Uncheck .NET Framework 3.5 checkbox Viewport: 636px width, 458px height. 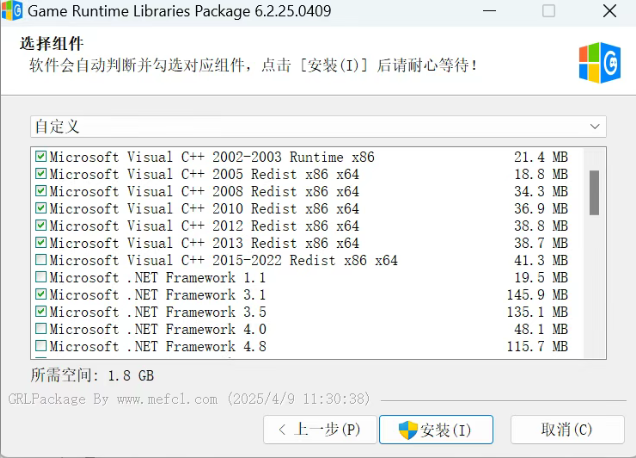41,312
